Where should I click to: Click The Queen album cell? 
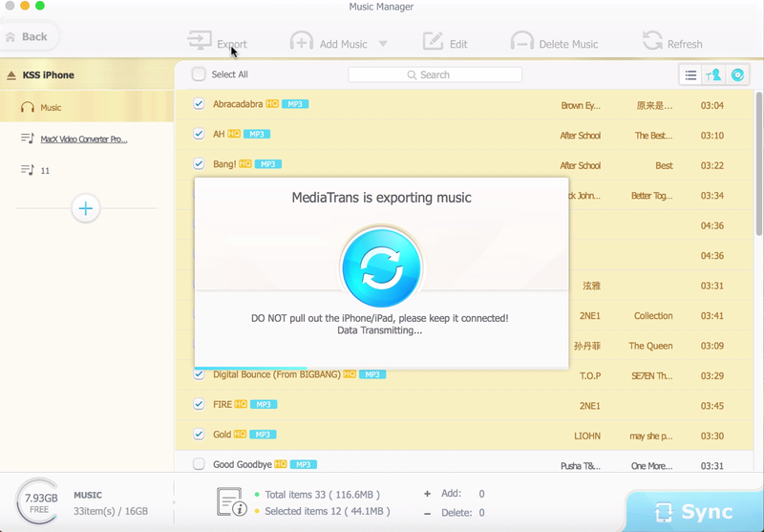[650, 346]
